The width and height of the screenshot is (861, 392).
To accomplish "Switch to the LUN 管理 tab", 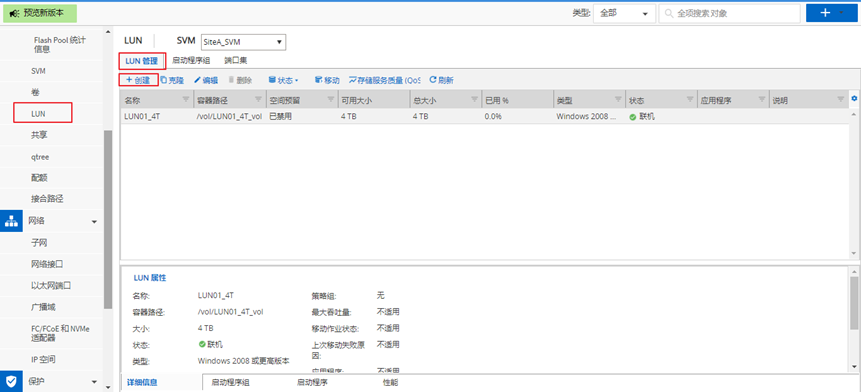I will [x=142, y=61].
